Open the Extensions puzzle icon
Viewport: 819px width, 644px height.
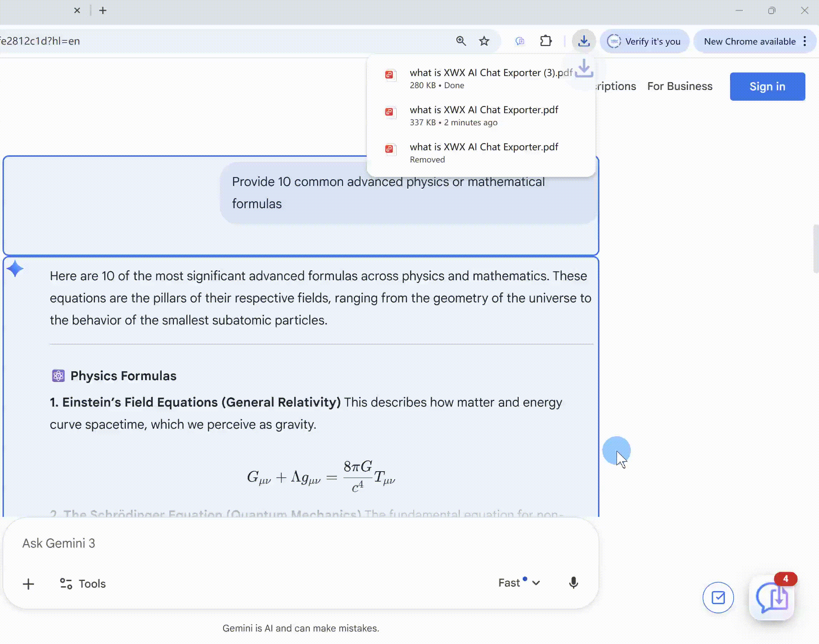coord(546,41)
